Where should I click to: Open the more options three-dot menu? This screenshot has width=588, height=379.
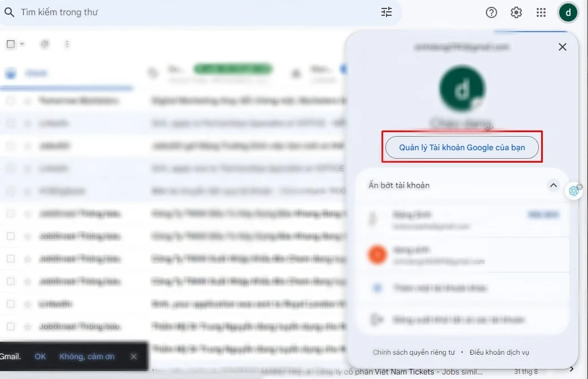click(67, 43)
